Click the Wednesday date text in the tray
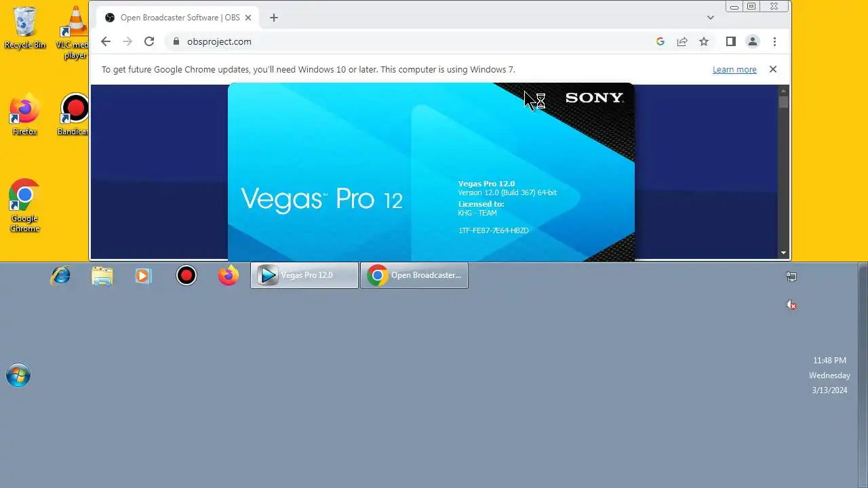 click(829, 375)
